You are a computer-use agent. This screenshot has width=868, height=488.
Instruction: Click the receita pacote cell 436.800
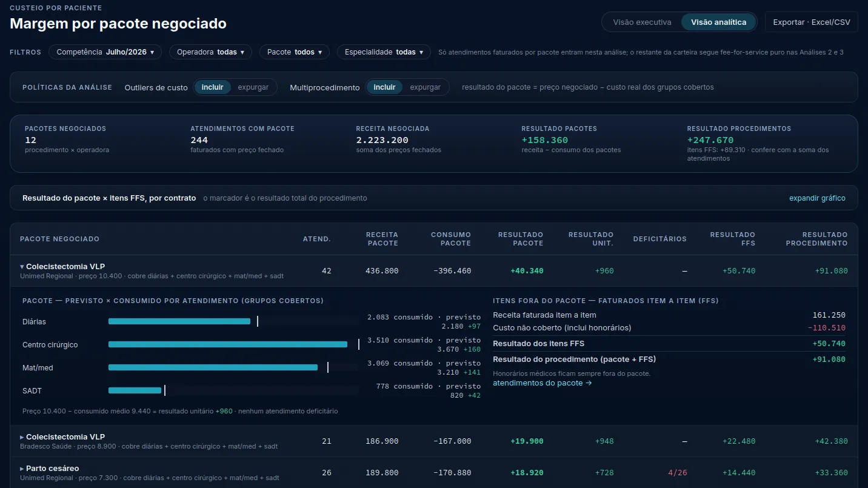(382, 271)
